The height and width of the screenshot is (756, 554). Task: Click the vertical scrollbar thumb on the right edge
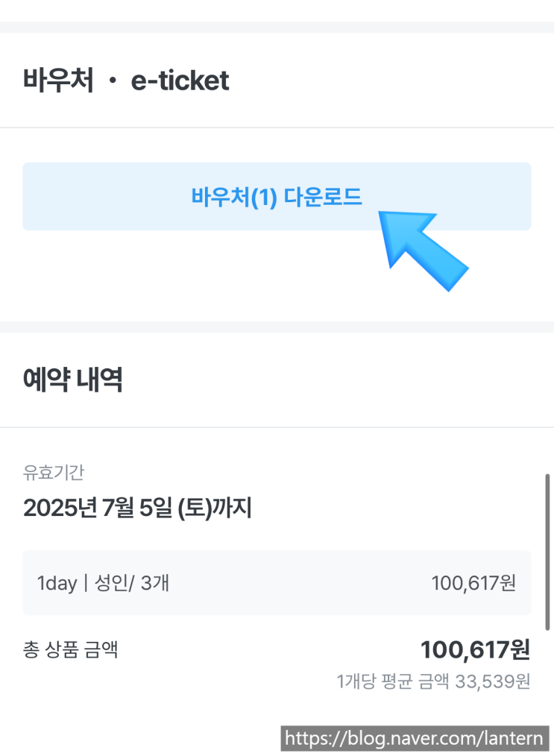tap(548, 552)
